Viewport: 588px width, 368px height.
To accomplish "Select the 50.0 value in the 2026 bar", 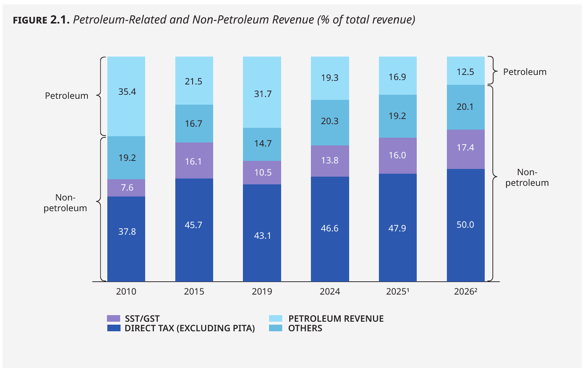I will 465,225.
